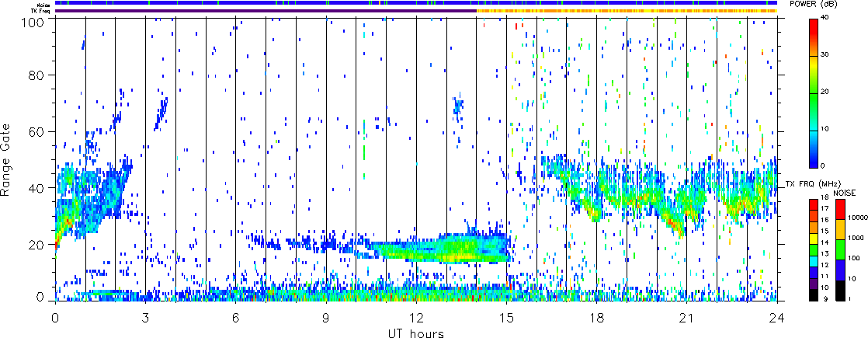
Task: Click the TX FRQ legend label '11'
Action: point(825,275)
